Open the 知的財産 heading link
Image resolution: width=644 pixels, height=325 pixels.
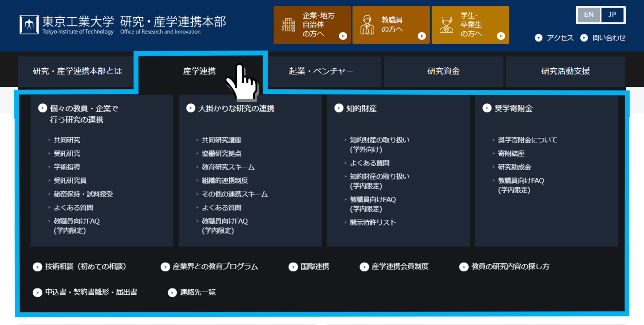(x=361, y=108)
